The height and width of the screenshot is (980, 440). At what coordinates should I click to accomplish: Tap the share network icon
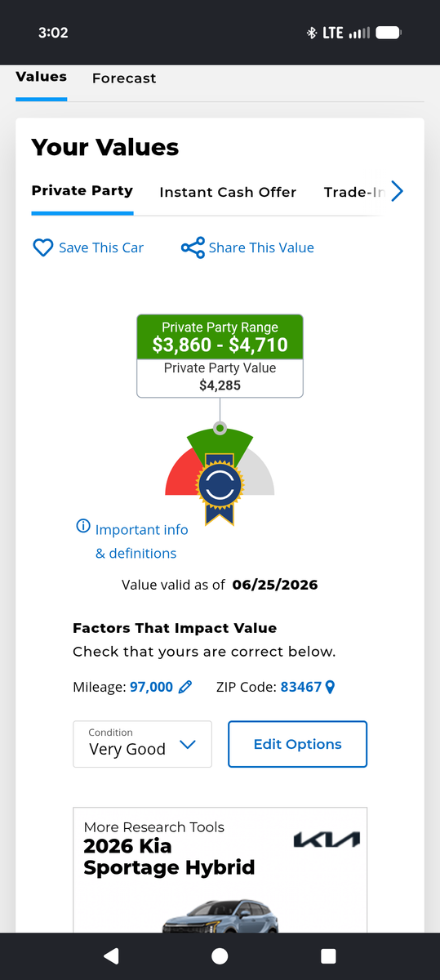[x=193, y=247]
